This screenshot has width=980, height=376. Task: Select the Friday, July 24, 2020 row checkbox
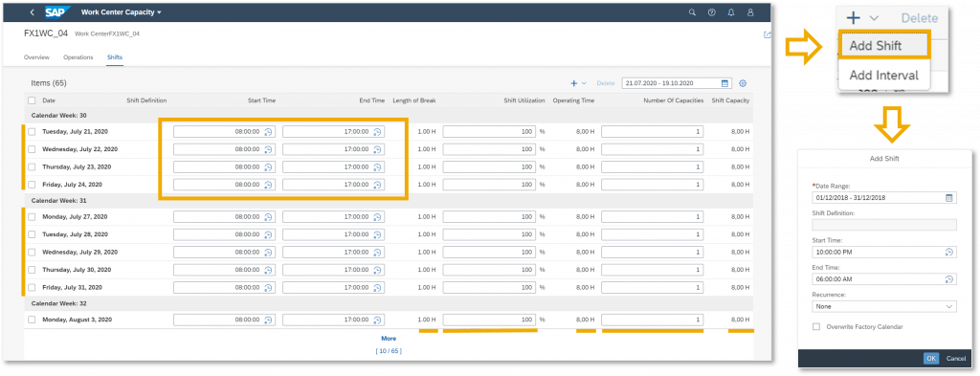click(32, 185)
